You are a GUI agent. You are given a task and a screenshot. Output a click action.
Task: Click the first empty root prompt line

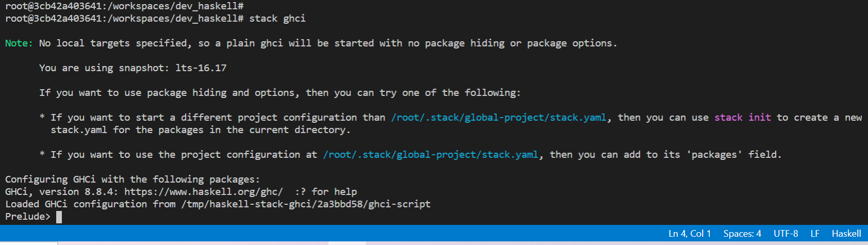pyautogui.click(x=124, y=6)
